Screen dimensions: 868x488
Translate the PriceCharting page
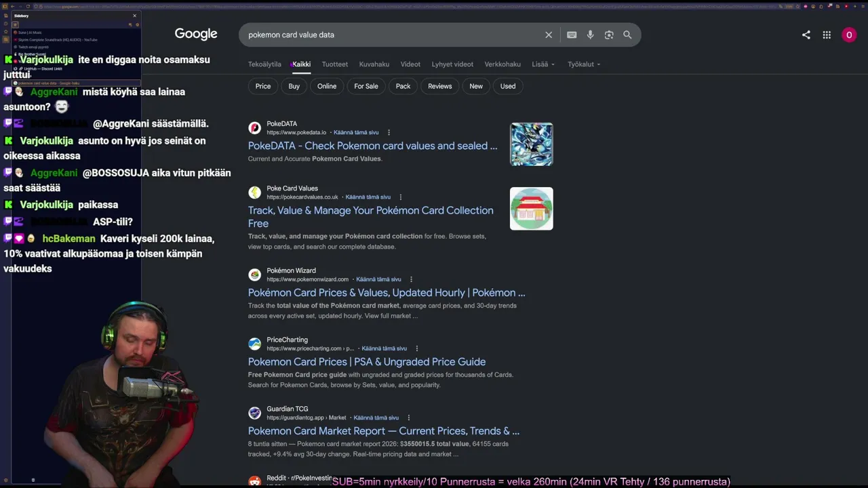tap(384, 348)
